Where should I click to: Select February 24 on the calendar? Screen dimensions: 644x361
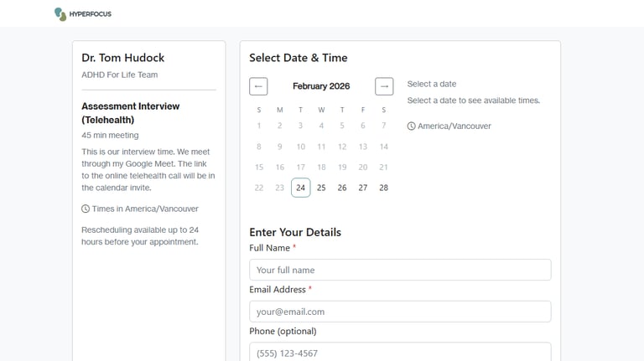coord(300,188)
